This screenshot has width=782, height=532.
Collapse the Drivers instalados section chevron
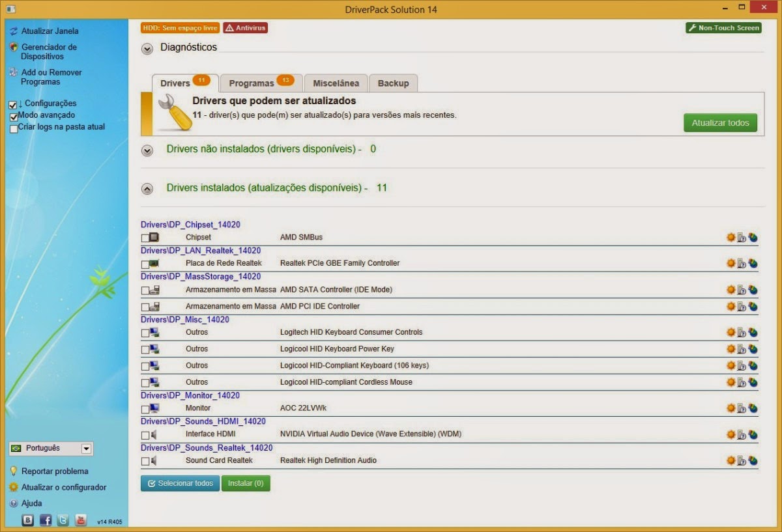coord(147,189)
